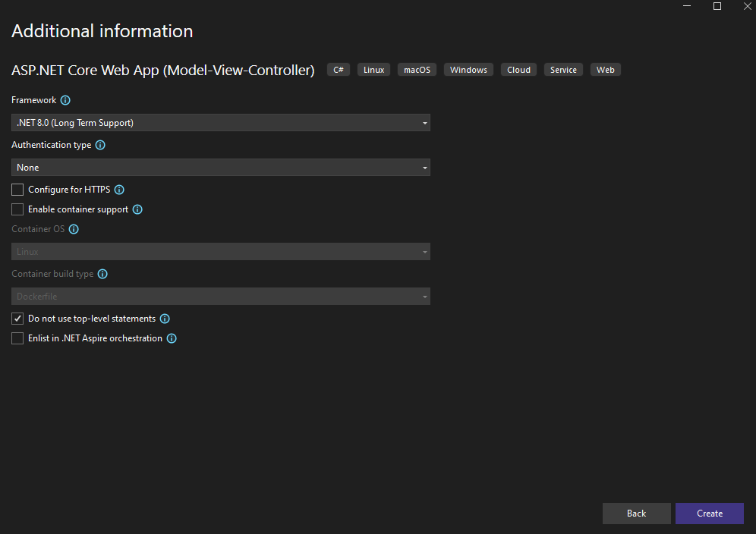Enable the Configure for HTTPS checkbox

pos(17,190)
